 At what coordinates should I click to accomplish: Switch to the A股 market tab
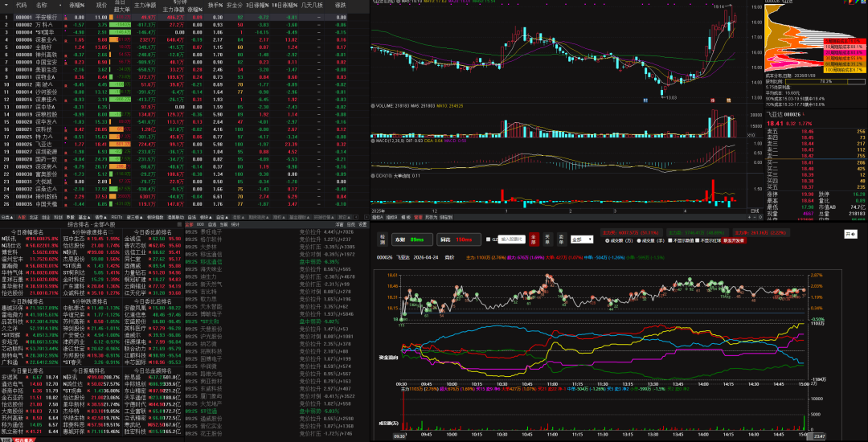pos(19,216)
